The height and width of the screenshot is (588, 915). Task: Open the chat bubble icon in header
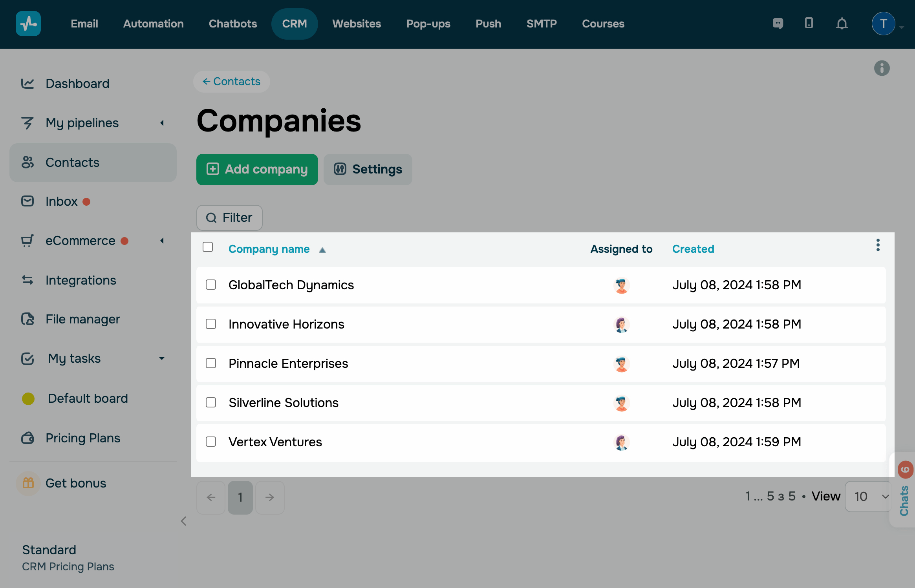pos(778,24)
